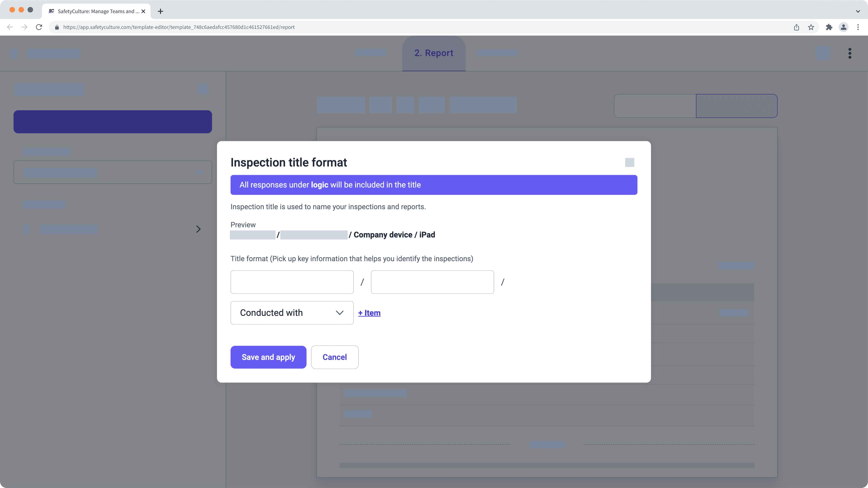Click Save and apply button
The height and width of the screenshot is (488, 868).
click(268, 357)
